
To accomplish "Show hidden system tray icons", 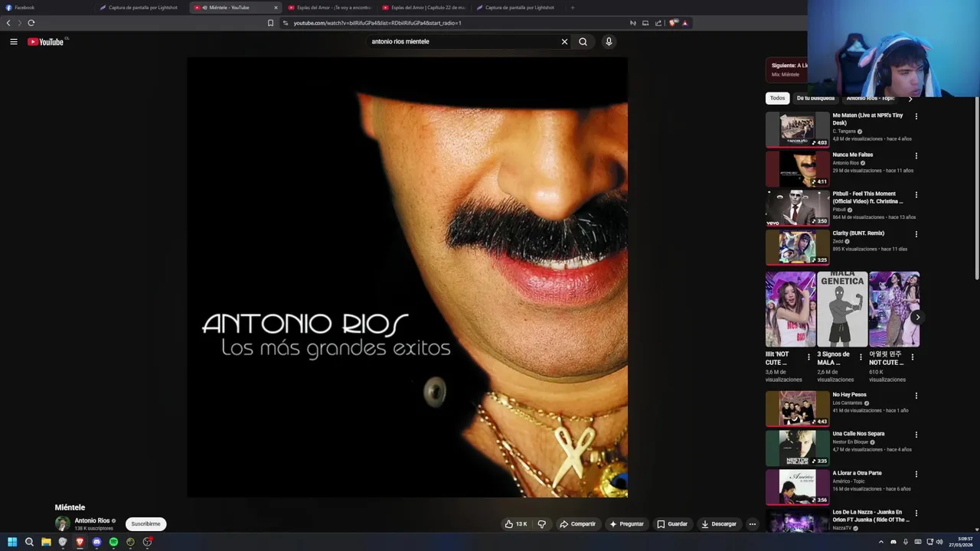I will tap(880, 542).
